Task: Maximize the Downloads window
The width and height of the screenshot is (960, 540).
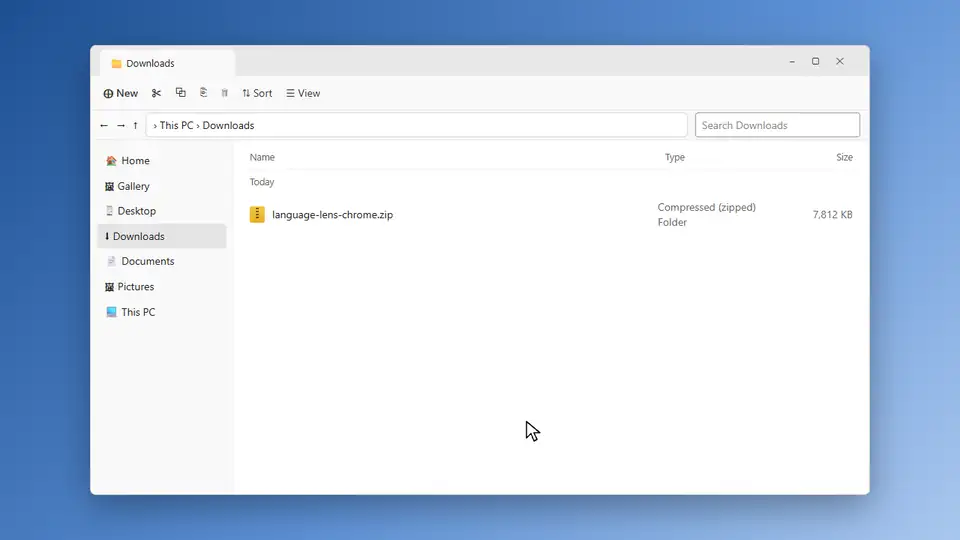Action: pyautogui.click(x=816, y=61)
